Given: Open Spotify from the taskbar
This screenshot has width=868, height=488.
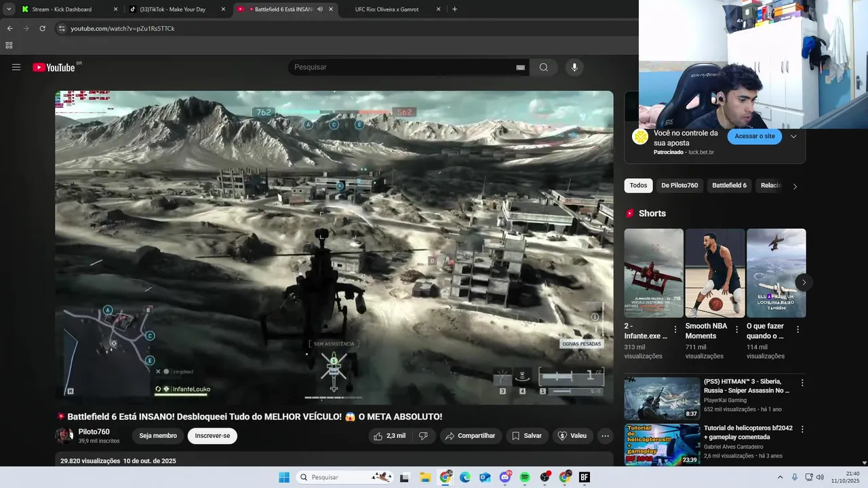Looking at the screenshot, I should 525,477.
